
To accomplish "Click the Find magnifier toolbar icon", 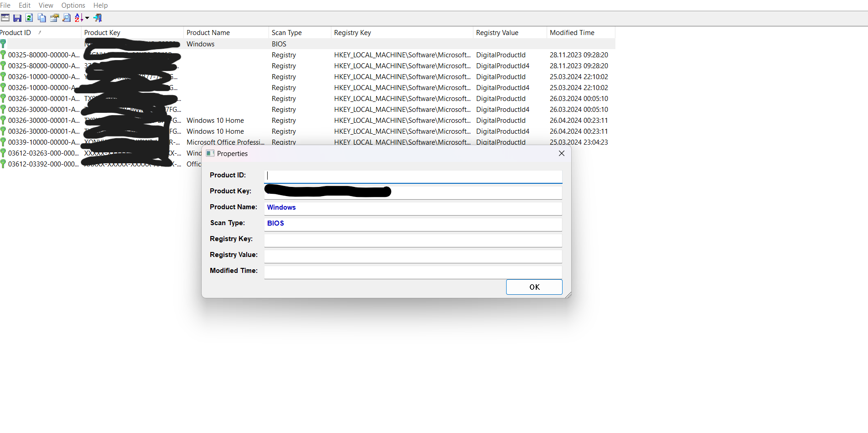I will click(66, 18).
